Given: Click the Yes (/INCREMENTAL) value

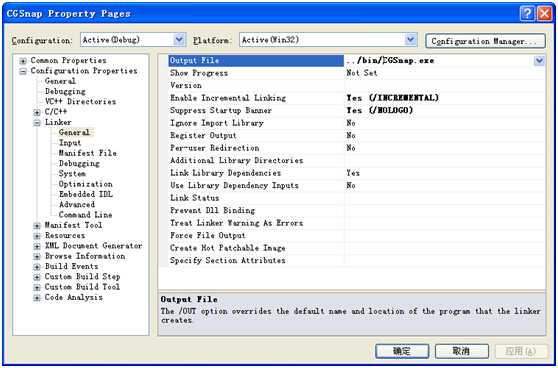Looking at the screenshot, I should (393, 98).
